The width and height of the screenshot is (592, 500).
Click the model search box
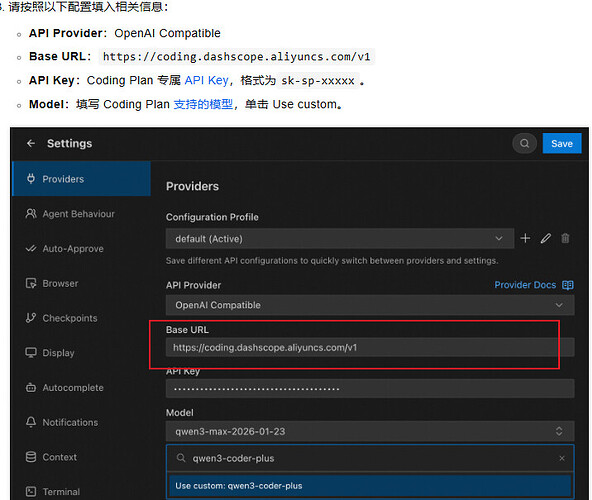pos(370,458)
